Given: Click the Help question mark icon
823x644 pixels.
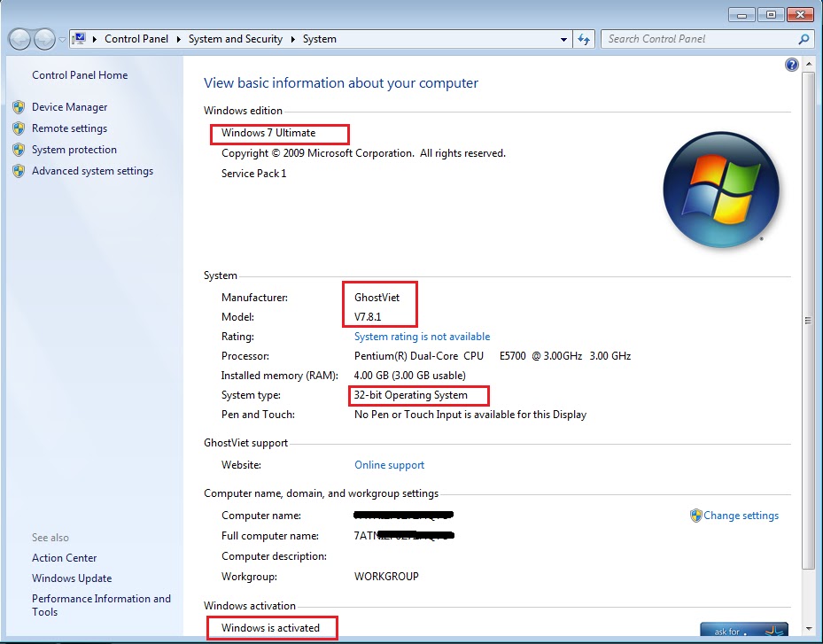Looking at the screenshot, I should [x=791, y=64].
